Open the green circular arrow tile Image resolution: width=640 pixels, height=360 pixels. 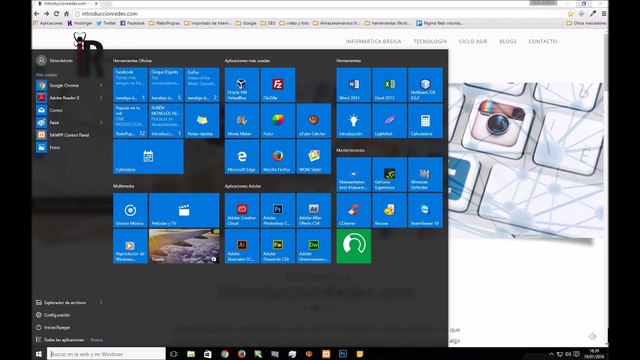[353, 247]
